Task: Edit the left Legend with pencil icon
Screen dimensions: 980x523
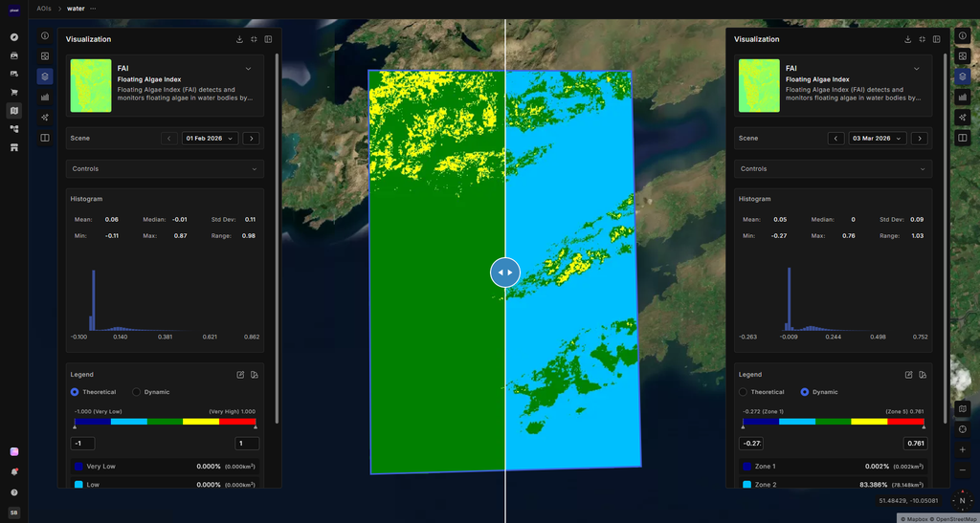Action: 240,375
